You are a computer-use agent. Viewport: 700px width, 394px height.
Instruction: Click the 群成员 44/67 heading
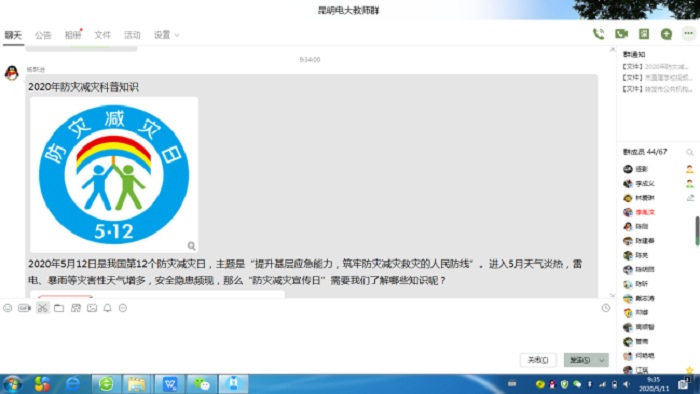(645, 152)
